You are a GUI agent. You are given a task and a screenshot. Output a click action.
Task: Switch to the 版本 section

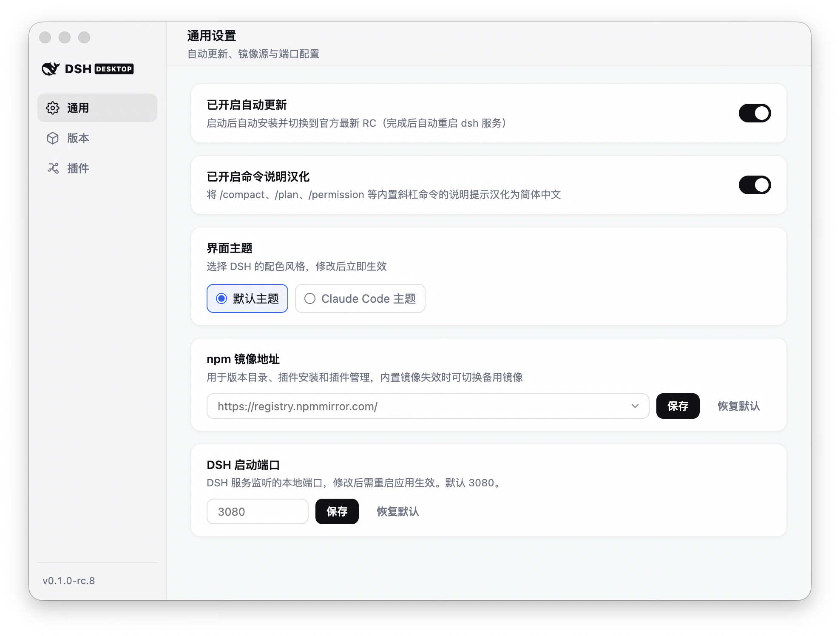click(x=97, y=138)
